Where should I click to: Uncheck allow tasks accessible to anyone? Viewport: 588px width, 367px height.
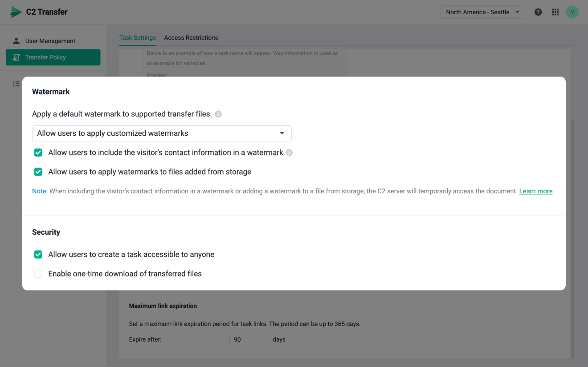click(x=38, y=254)
